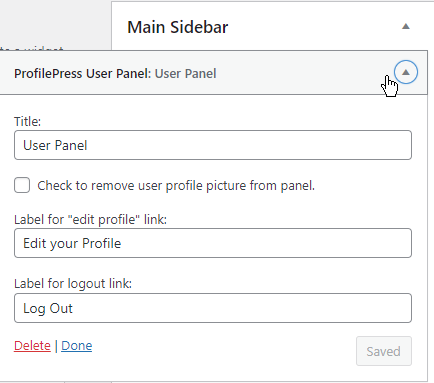The image size is (434, 383).
Task: Click the Main Sidebar heading
Action: [x=178, y=27]
